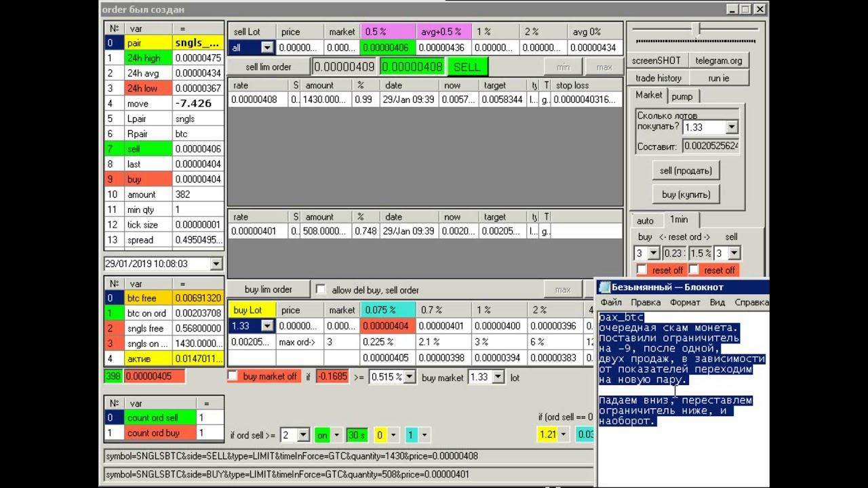Image resolution: width=868 pixels, height=488 pixels.
Task: Click the 'buy (купить)' market button
Action: [686, 195]
